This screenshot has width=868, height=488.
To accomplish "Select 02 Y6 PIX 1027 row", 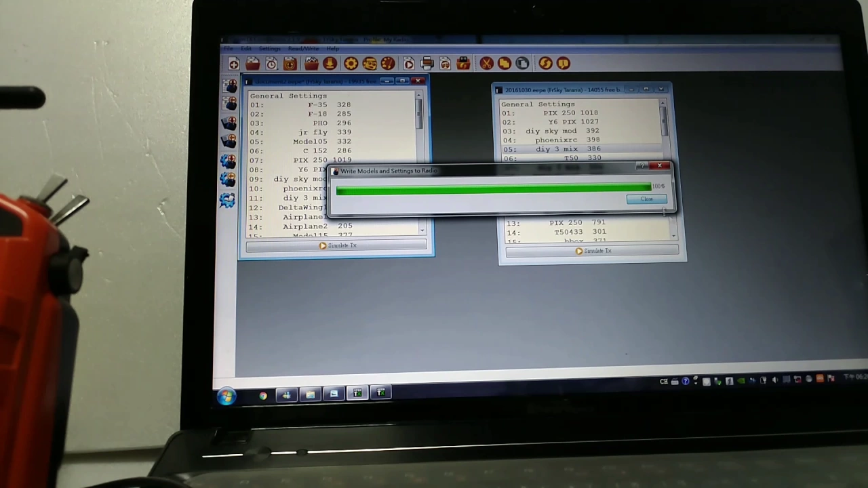I will pos(580,122).
